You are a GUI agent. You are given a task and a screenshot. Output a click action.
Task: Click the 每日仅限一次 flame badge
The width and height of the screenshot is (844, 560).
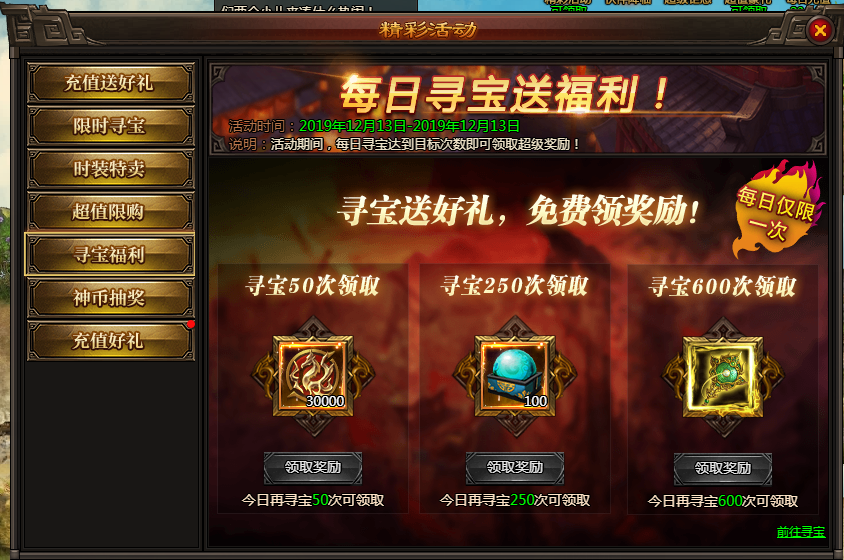(x=776, y=210)
